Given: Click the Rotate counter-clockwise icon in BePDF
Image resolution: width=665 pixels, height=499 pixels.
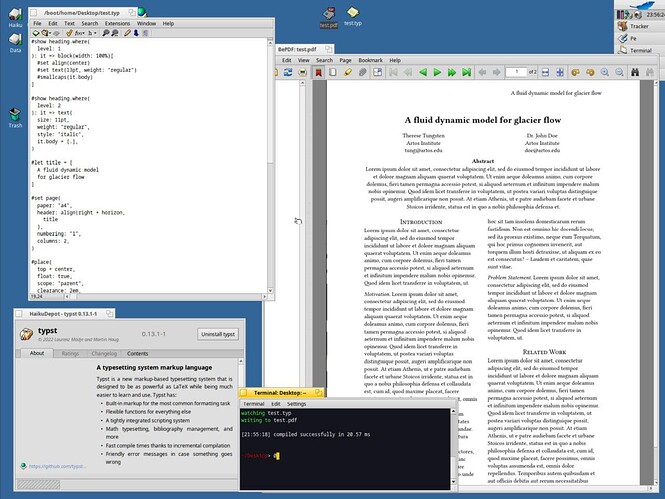Looking at the screenshot, I should click(590, 72).
